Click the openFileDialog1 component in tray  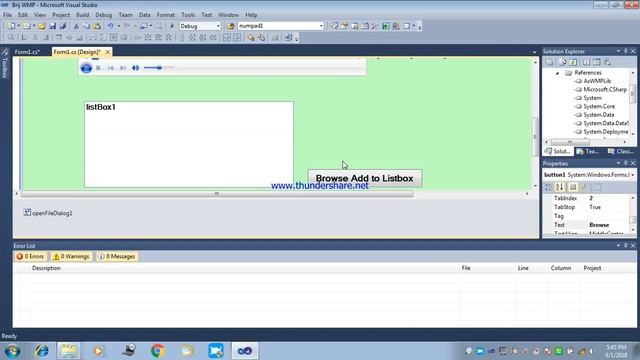point(48,213)
